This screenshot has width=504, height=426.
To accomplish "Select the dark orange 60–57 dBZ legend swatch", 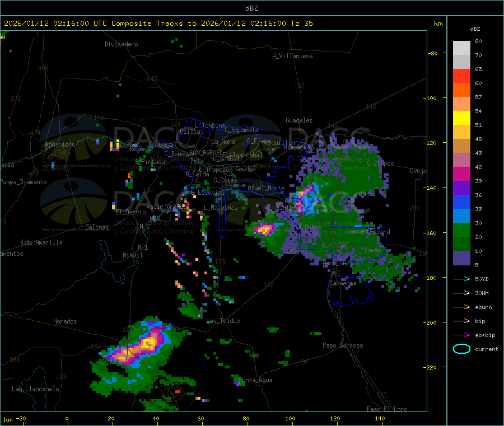I will [x=461, y=90].
